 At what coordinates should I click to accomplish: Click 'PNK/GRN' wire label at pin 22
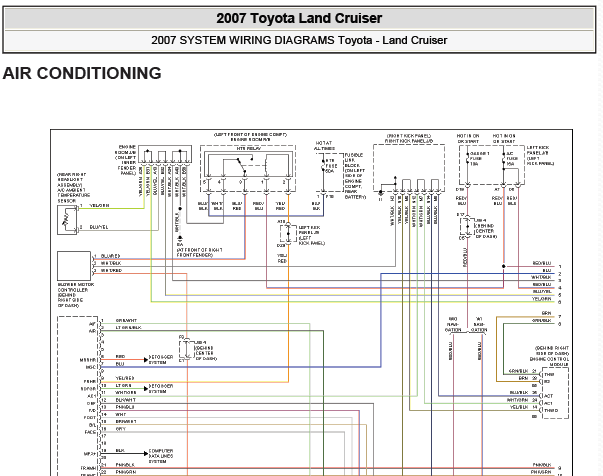click(x=126, y=472)
